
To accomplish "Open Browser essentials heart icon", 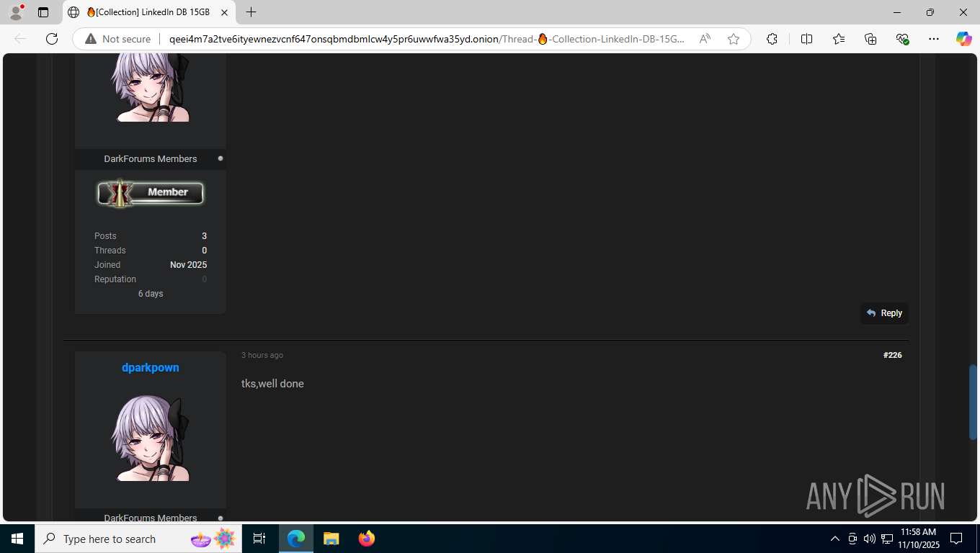I will (902, 39).
